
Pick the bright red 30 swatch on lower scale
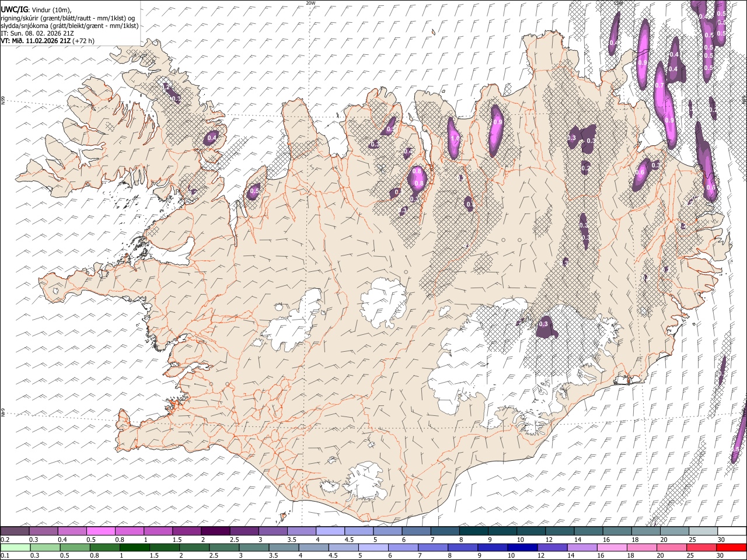click(731, 547)
